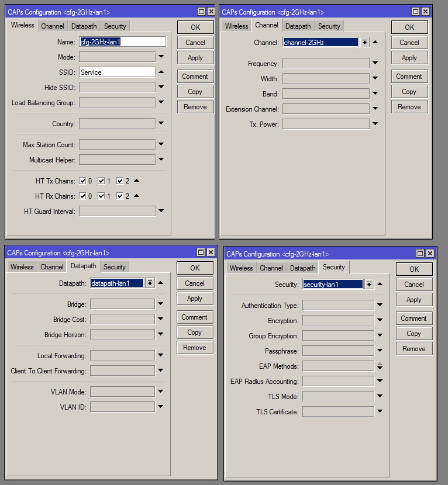Viewport: 448px width, 485px height.
Task: Toggle HT Rx Chains checkbox 2
Action: [x=120, y=196]
